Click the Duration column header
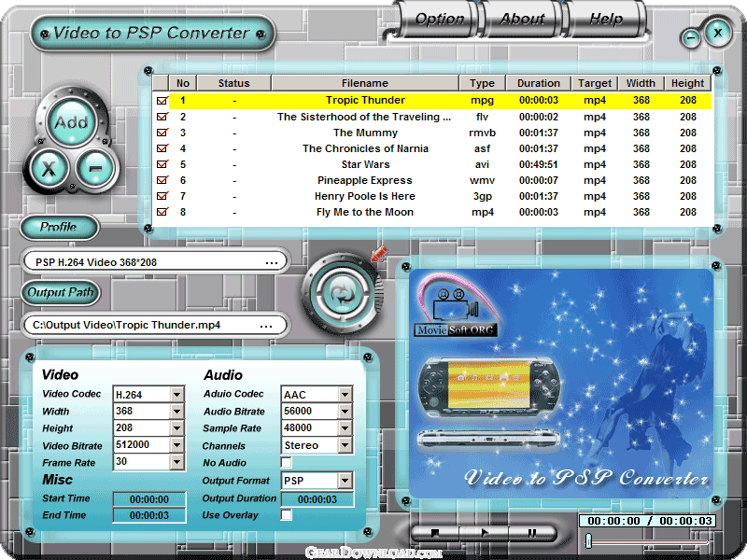Viewport: 747px width, 560px height. tap(539, 83)
